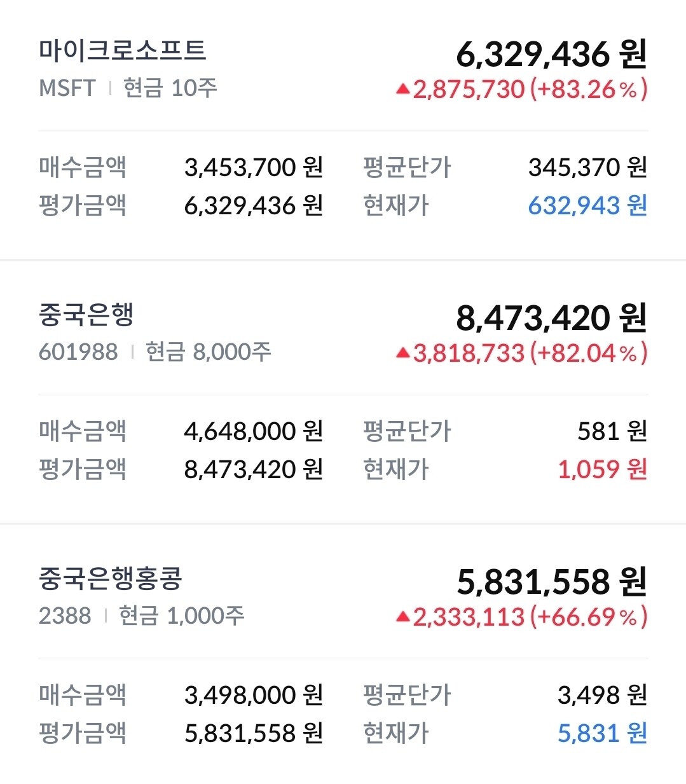
Task: Click the +66.69% return figure
Action: (x=588, y=616)
